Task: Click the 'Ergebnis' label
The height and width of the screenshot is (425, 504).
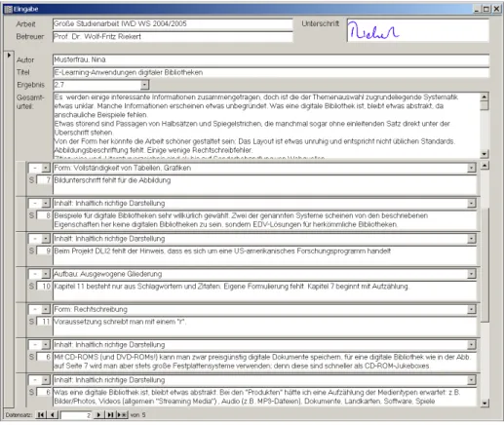Action: click(30, 85)
